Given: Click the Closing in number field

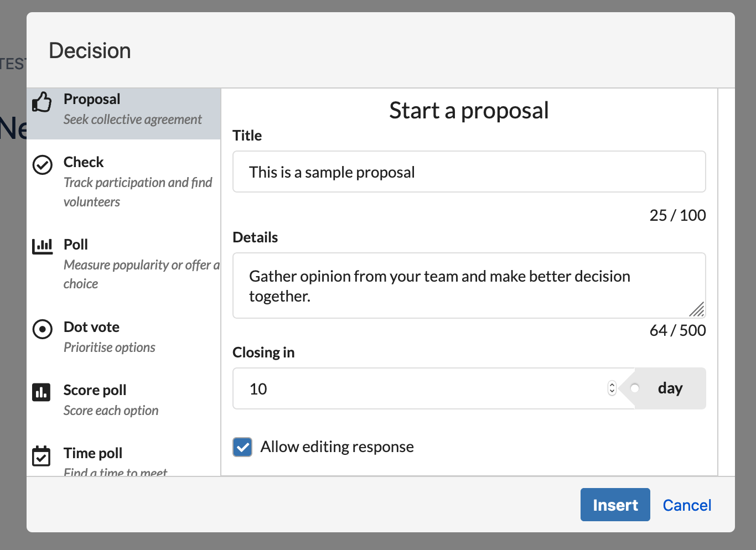Looking at the screenshot, I should point(421,389).
